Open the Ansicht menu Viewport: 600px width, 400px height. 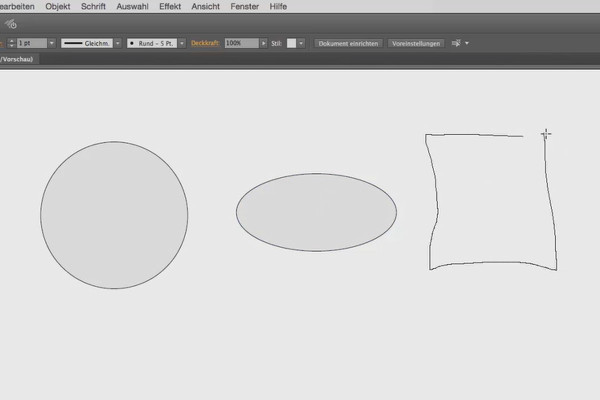coord(205,7)
